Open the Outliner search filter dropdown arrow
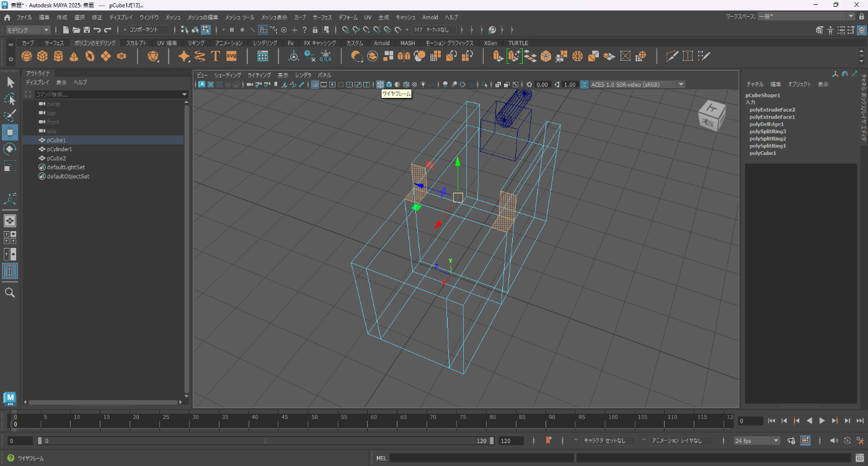The width and height of the screenshot is (868, 466). pos(184,95)
